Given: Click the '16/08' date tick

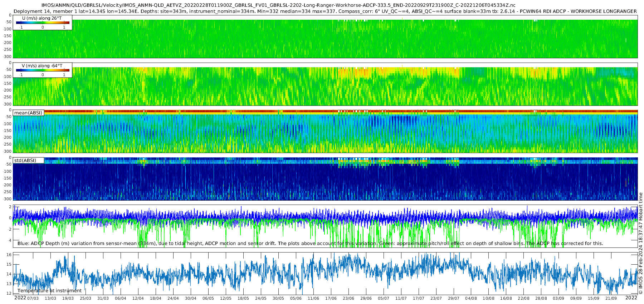Looking at the screenshot, I should (506, 299).
